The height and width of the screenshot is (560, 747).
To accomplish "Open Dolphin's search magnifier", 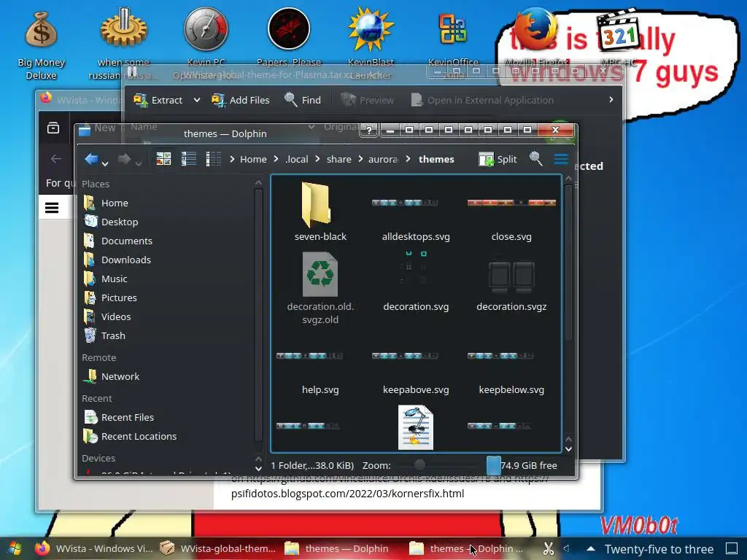I will pyautogui.click(x=536, y=158).
